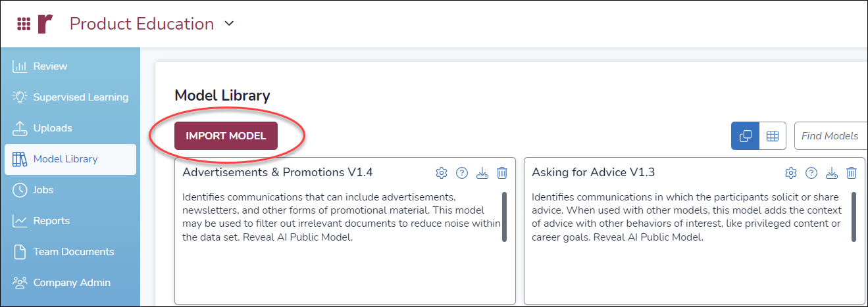Show help for Advertisements & Promotions model
Viewport: 868px width, 307px height.
pyautogui.click(x=462, y=173)
